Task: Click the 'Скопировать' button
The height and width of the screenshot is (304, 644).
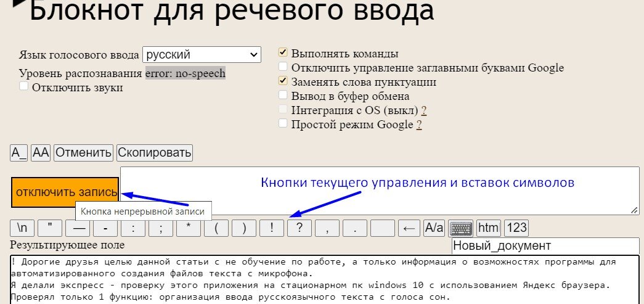Action: coord(155,153)
